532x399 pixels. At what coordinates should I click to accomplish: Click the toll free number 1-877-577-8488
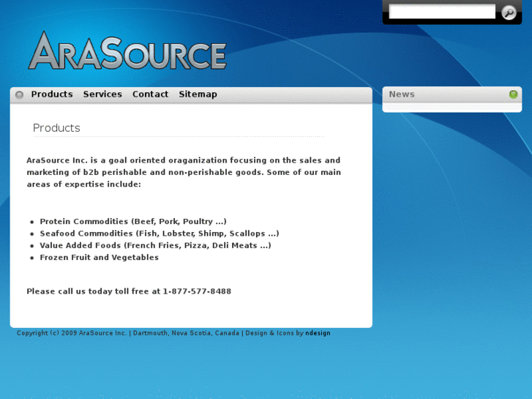click(197, 291)
